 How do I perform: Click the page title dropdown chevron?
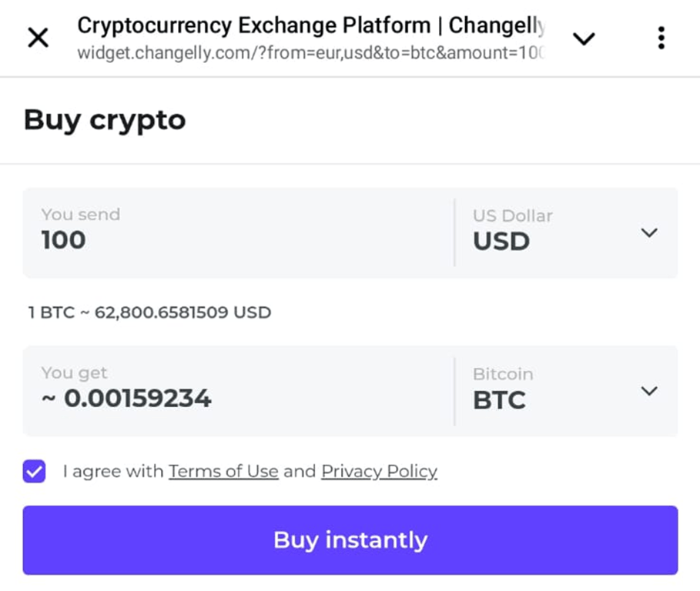tap(584, 38)
